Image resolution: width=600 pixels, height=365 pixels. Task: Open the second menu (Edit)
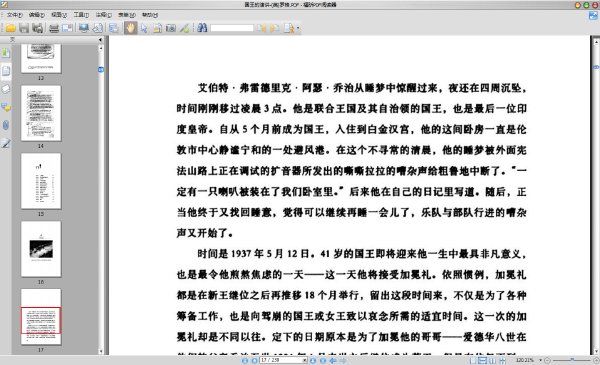click(36, 15)
